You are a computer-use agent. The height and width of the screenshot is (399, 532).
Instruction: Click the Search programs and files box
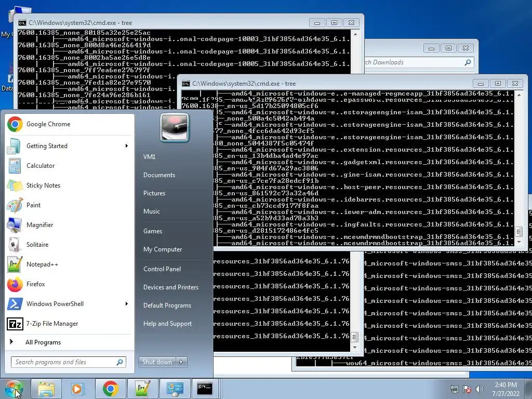(68, 362)
